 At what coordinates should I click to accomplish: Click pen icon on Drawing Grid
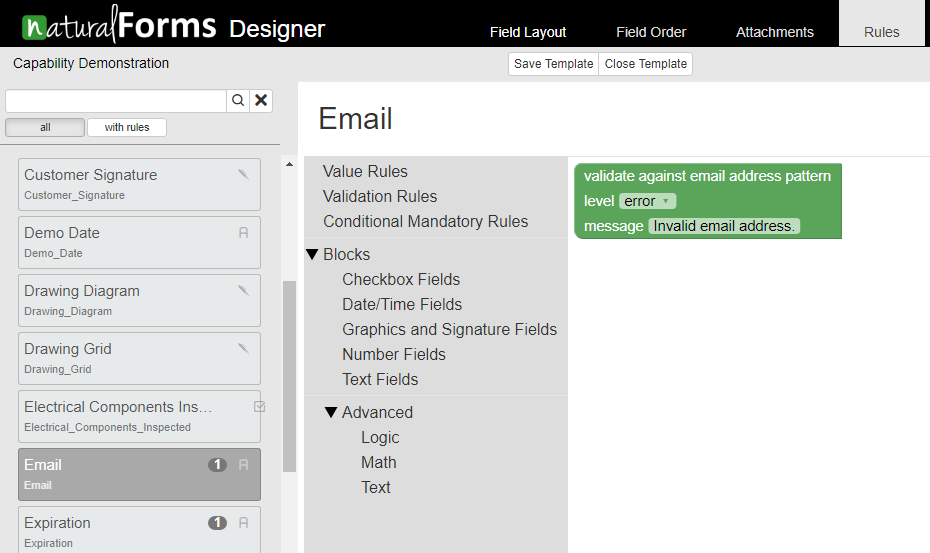tap(243, 349)
